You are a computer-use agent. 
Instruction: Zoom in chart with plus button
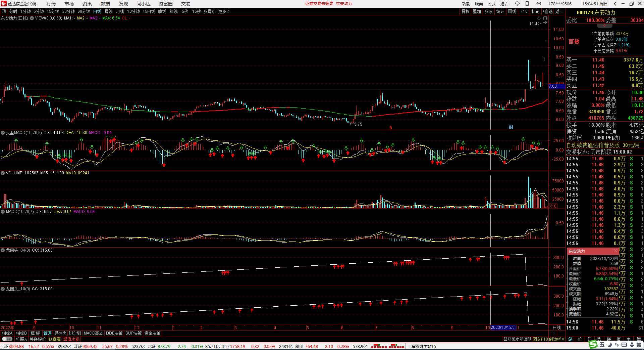click(x=553, y=333)
